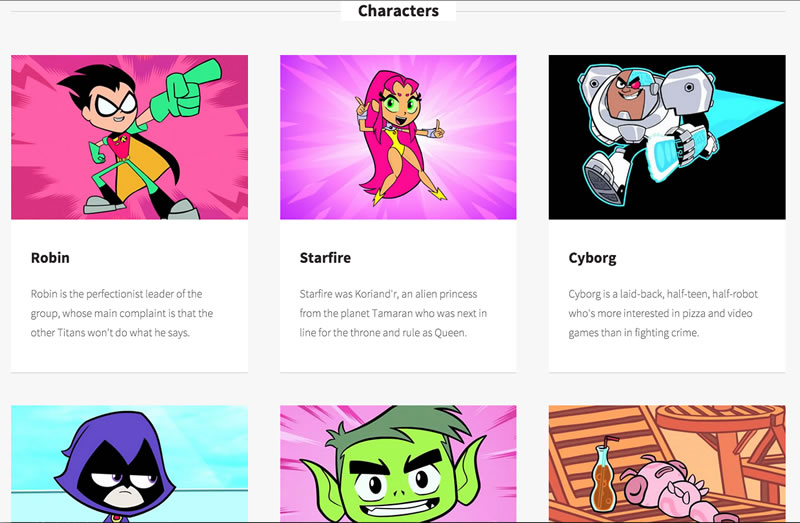This screenshot has height=523, width=800.
Task: Select the Beast Boy green face thumbnail
Action: 398,464
